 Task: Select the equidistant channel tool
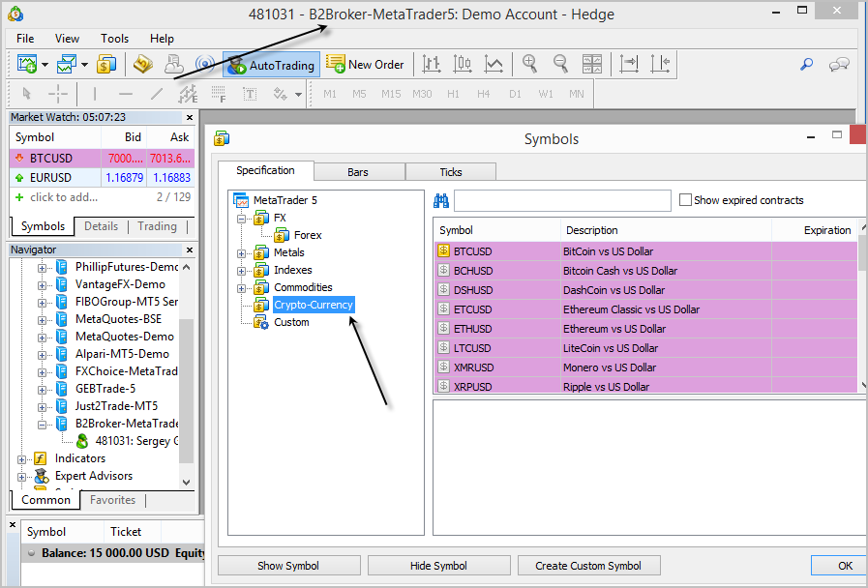(188, 94)
